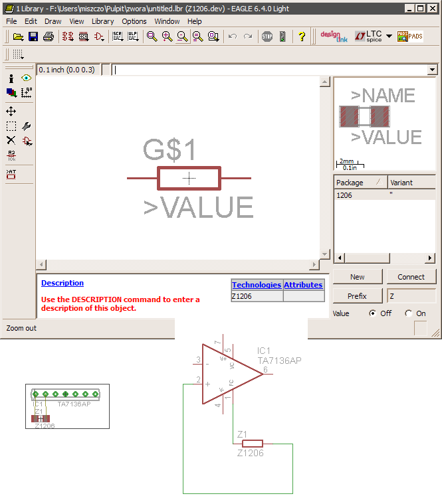
Task: Sort by the Package column header
Action: click(361, 183)
